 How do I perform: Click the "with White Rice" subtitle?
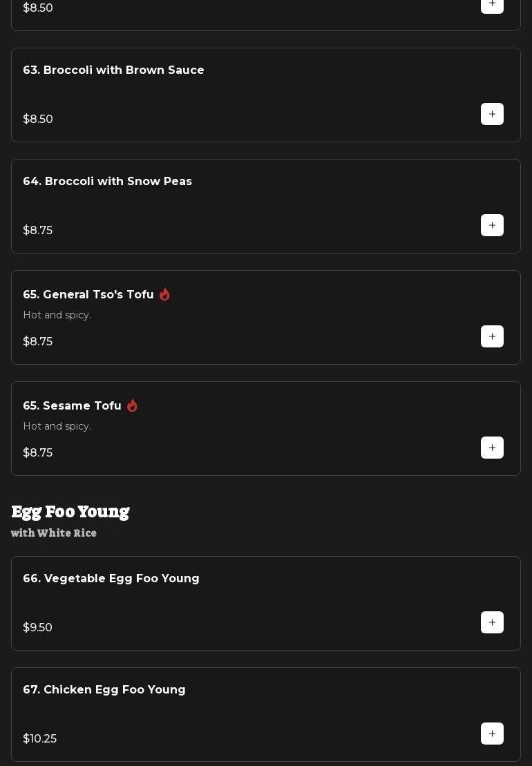(54, 533)
